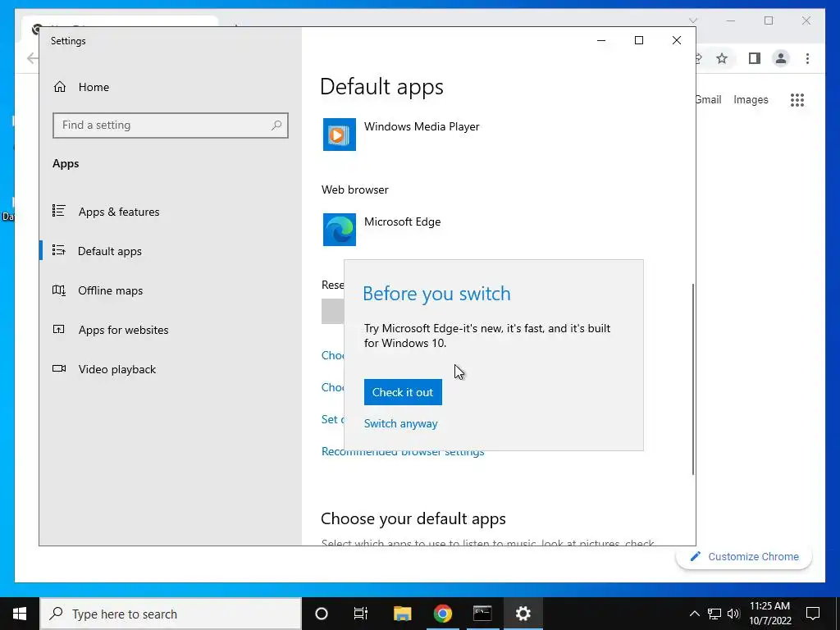Bookmark page with Chrome star icon
This screenshot has height=630, width=840.
point(722,58)
